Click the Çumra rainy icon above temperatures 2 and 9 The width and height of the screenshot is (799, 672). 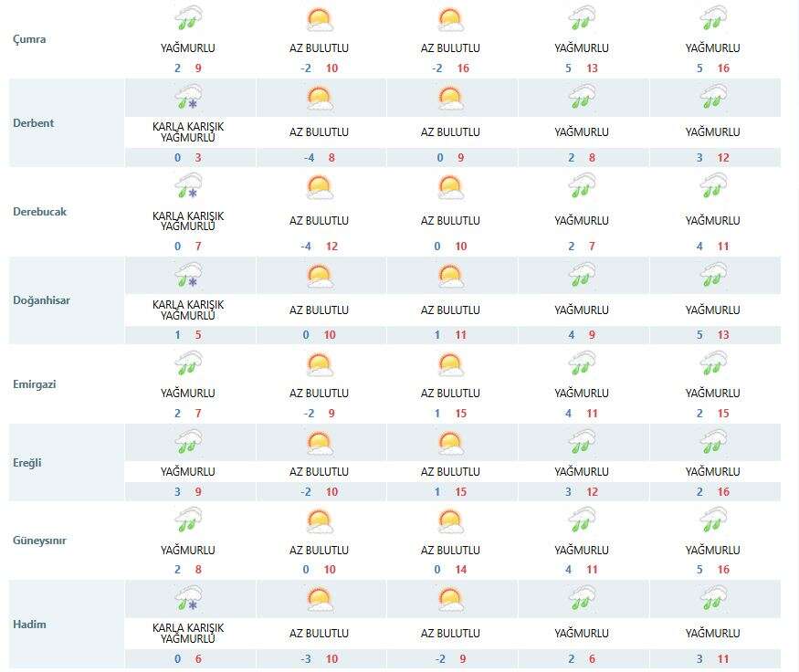188,18
